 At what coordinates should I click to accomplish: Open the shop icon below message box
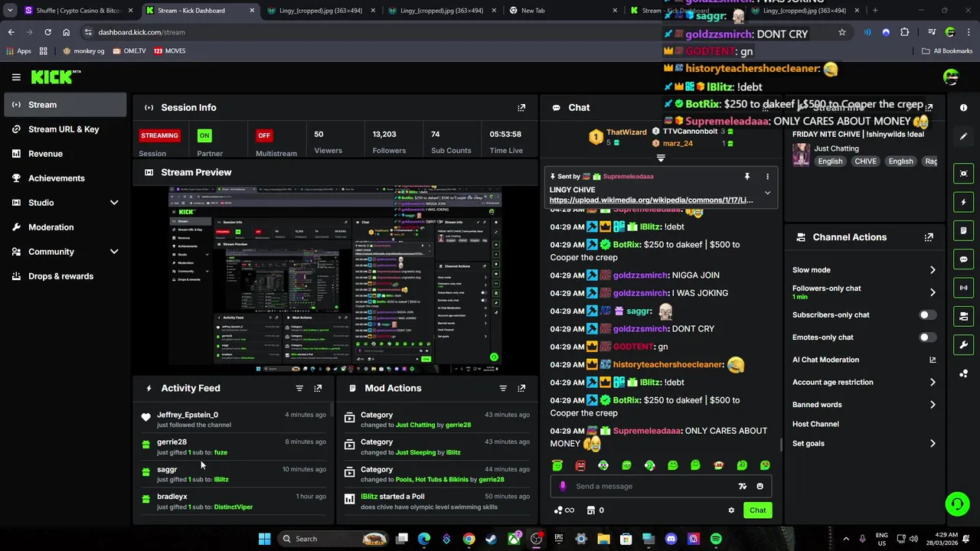[x=591, y=510]
